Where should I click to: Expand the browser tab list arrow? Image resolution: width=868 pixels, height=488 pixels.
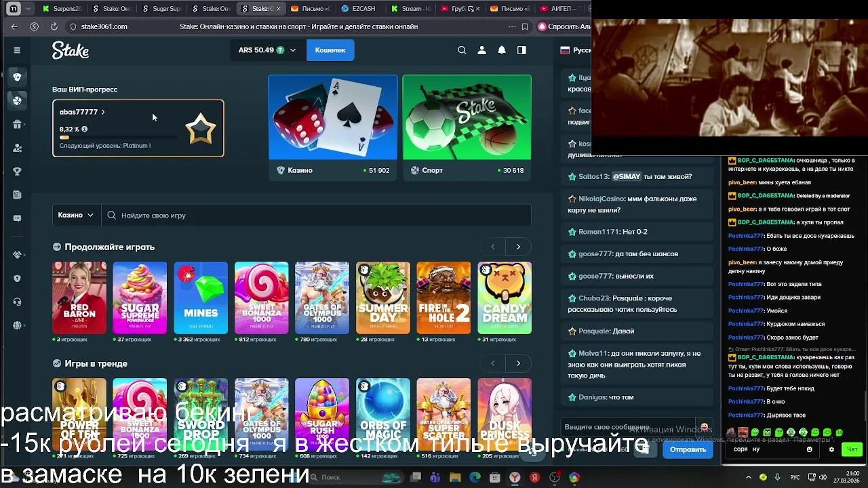(28, 9)
